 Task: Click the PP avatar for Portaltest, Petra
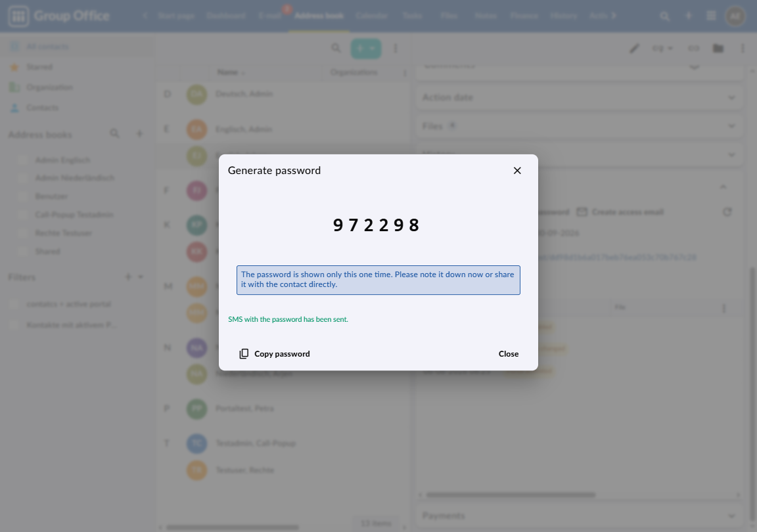coord(196,409)
